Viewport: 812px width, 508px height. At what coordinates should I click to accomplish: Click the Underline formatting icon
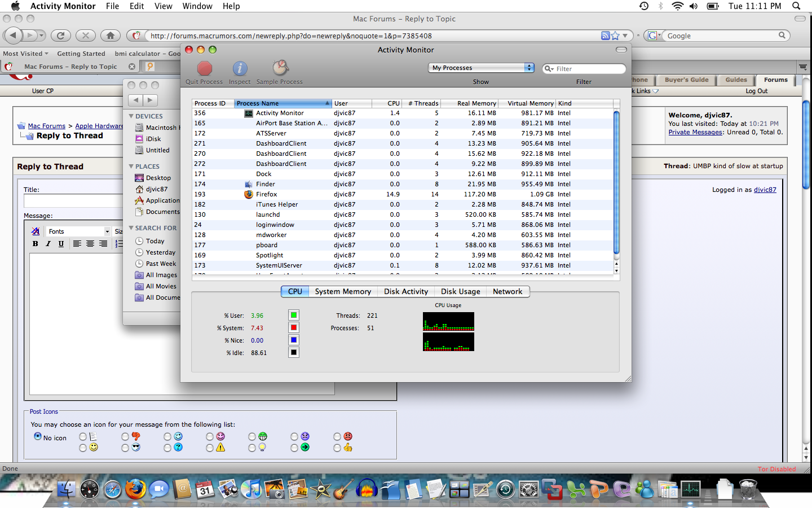[61, 244]
